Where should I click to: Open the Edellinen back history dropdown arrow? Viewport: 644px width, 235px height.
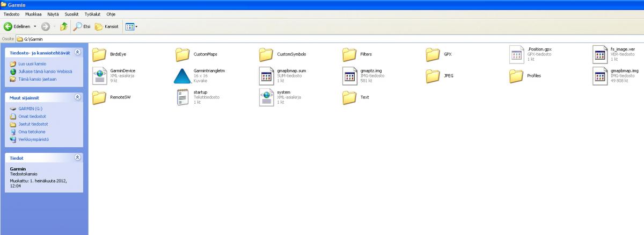(35, 26)
